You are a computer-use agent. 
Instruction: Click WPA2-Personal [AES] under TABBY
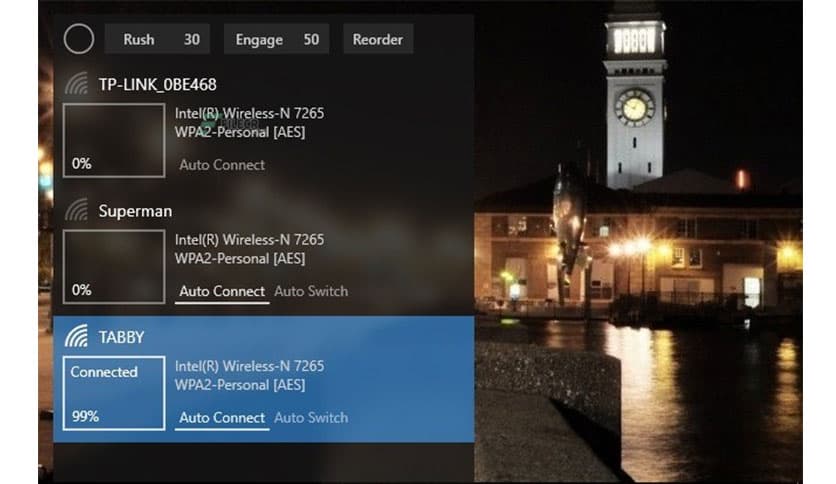point(240,385)
